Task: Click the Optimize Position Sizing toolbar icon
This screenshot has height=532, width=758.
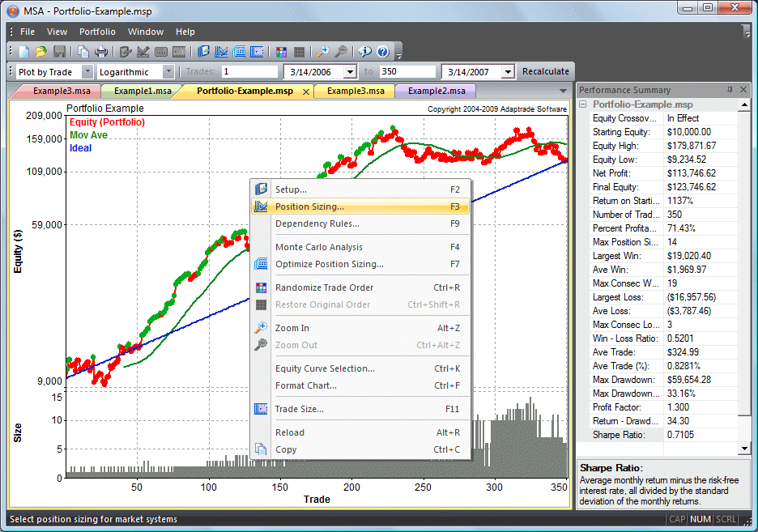Action: (x=239, y=51)
